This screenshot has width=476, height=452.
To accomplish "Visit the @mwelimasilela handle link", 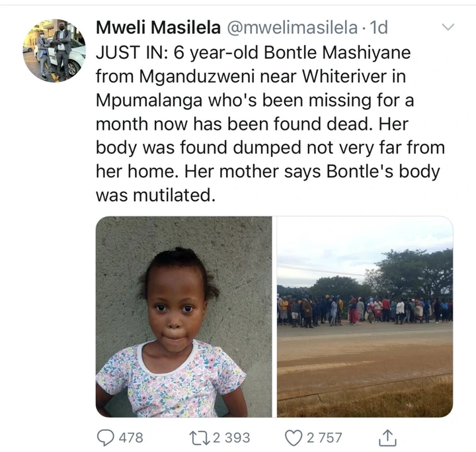I will [292, 28].
